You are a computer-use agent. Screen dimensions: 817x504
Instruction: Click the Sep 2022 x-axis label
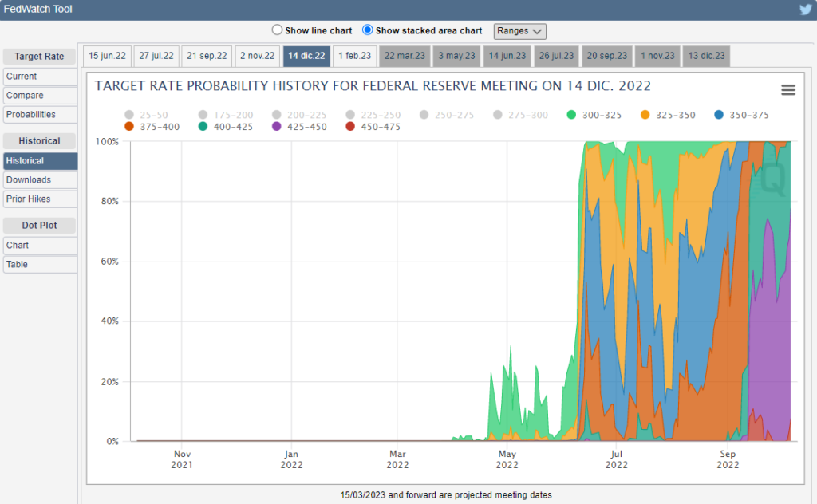[728, 459]
